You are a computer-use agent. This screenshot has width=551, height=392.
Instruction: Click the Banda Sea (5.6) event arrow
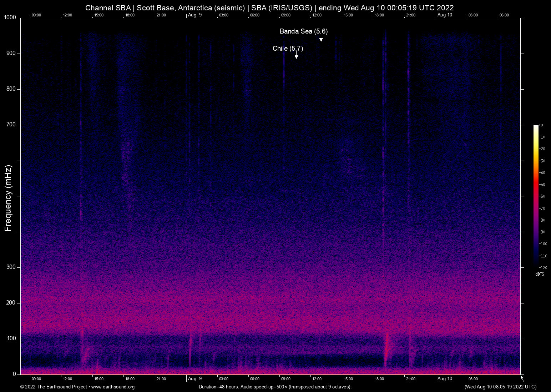pyautogui.click(x=320, y=39)
